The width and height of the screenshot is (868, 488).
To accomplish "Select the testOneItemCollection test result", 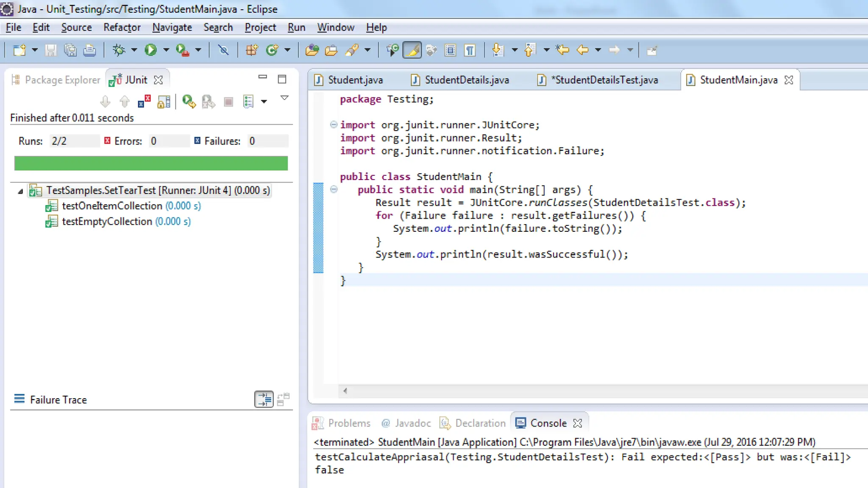I will [112, 206].
